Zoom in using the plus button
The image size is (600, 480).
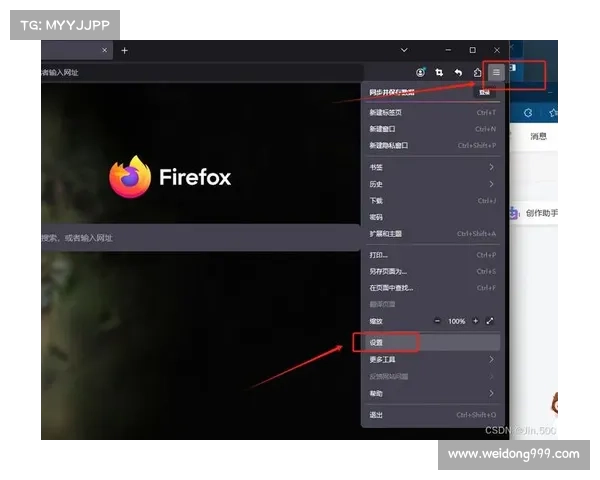click(475, 321)
